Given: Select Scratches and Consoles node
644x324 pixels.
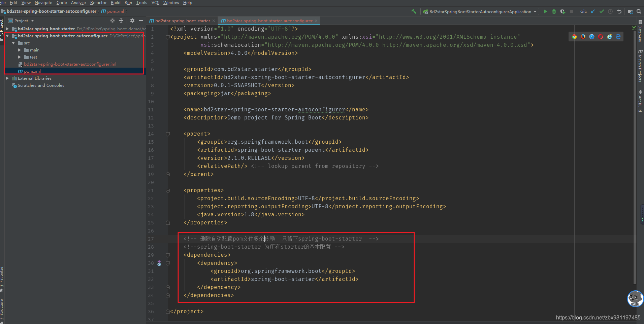Looking at the screenshot, I should click(41, 85).
